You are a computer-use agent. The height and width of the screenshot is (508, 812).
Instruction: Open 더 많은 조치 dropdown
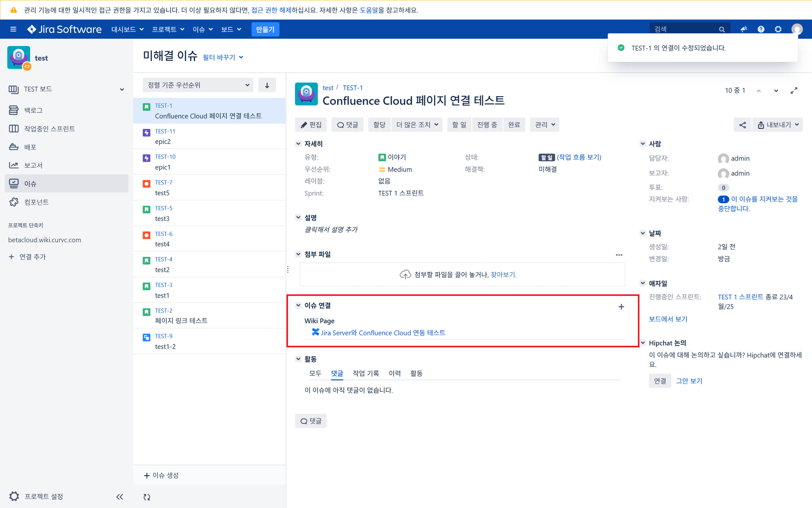pos(417,125)
